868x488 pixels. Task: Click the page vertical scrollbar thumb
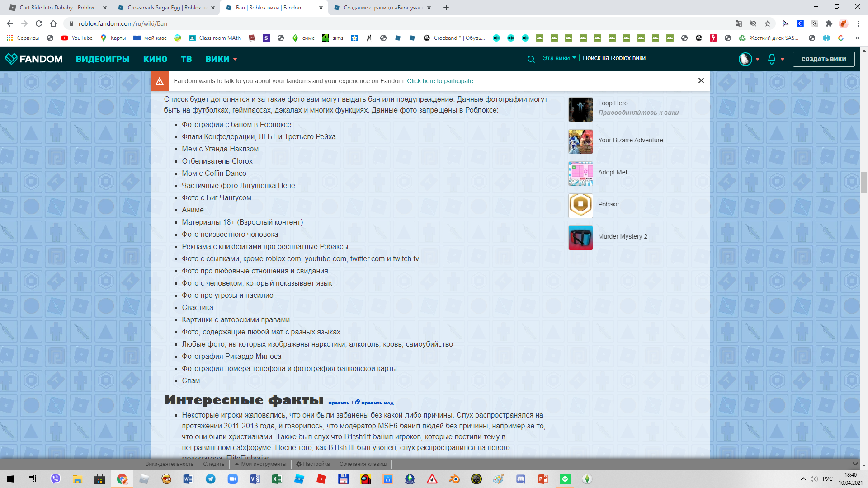pos(864,182)
